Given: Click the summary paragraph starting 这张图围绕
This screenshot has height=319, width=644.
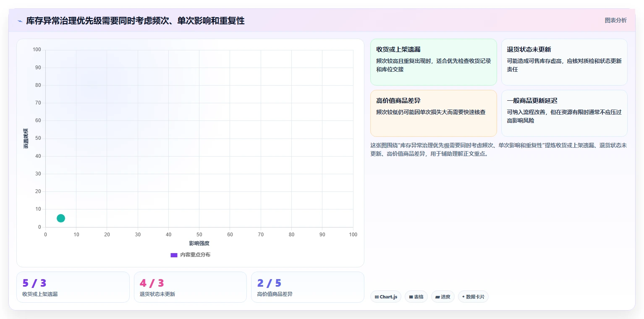Looking at the screenshot, I should pos(499,149).
